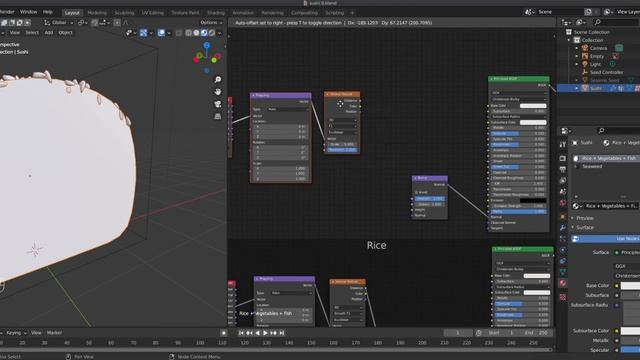Open Render properties tab icon
The width and height of the screenshot is (640, 360).
point(563,158)
